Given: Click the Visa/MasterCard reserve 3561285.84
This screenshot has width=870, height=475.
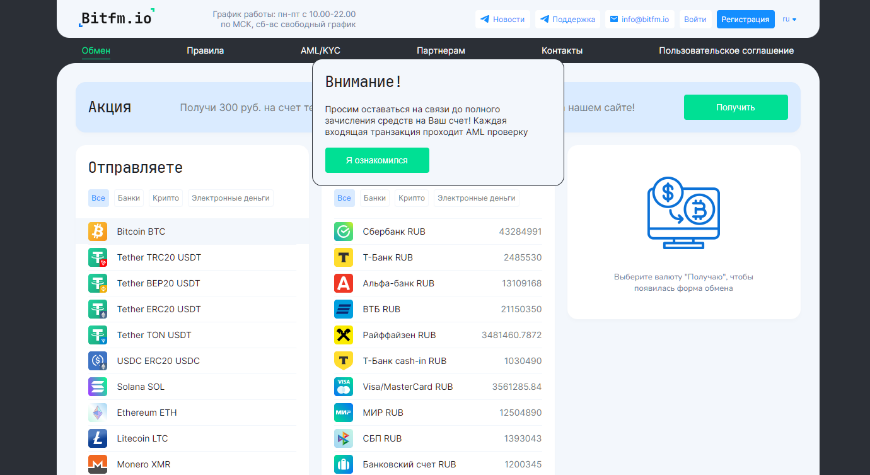Looking at the screenshot, I should 517,386.
